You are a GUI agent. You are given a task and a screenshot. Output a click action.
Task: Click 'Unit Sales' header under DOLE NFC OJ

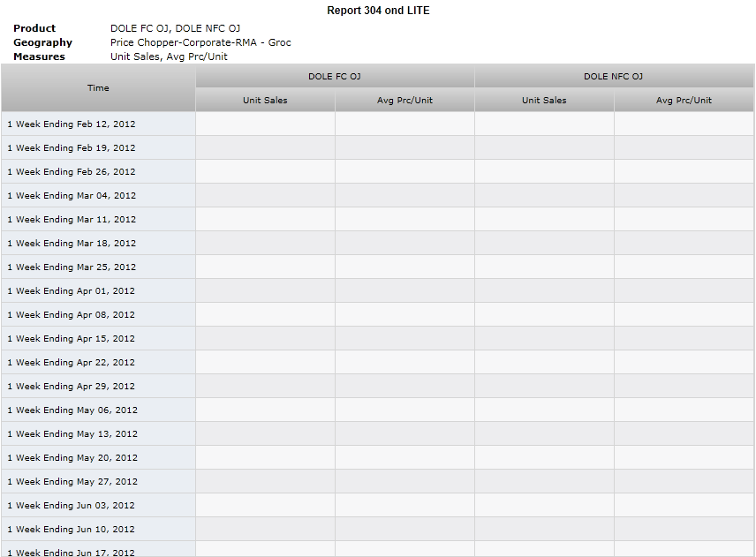coord(544,101)
